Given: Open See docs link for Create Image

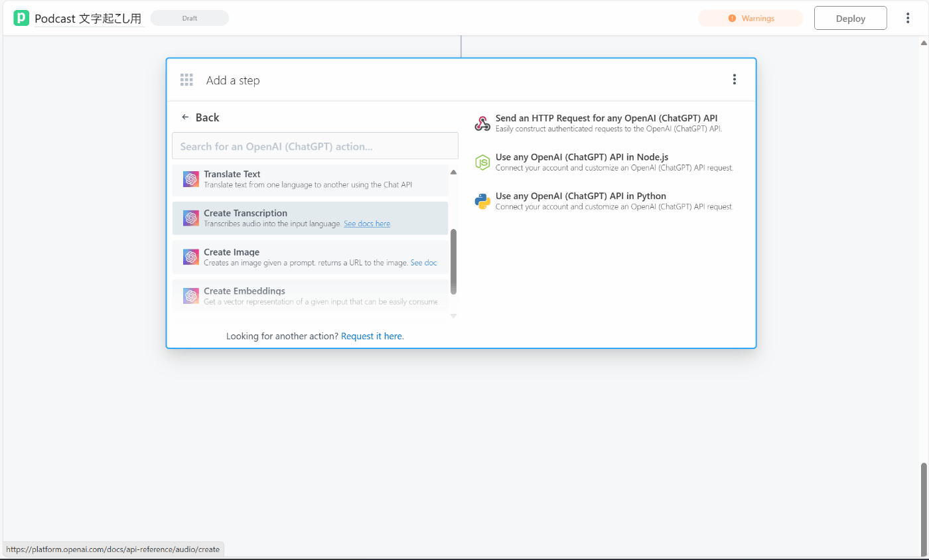Looking at the screenshot, I should point(424,263).
